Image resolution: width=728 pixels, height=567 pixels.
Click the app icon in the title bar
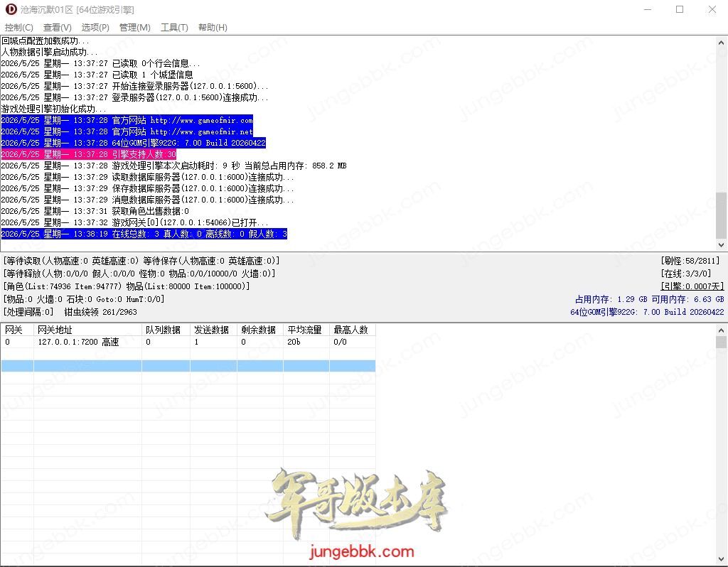pyautogui.click(x=11, y=9)
